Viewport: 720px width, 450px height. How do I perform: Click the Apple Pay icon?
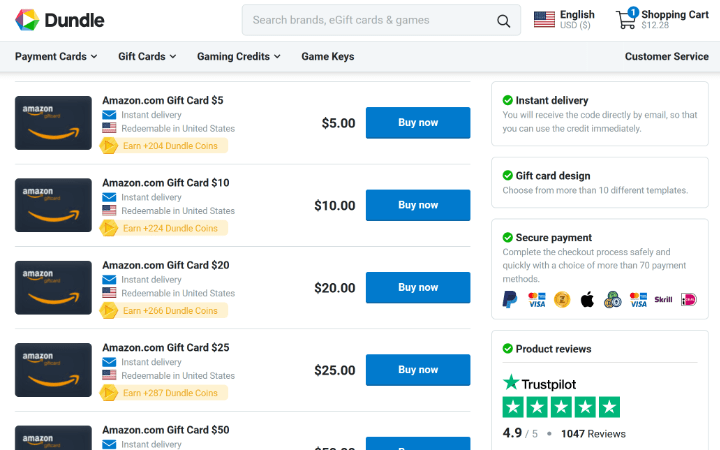pyautogui.click(x=587, y=300)
